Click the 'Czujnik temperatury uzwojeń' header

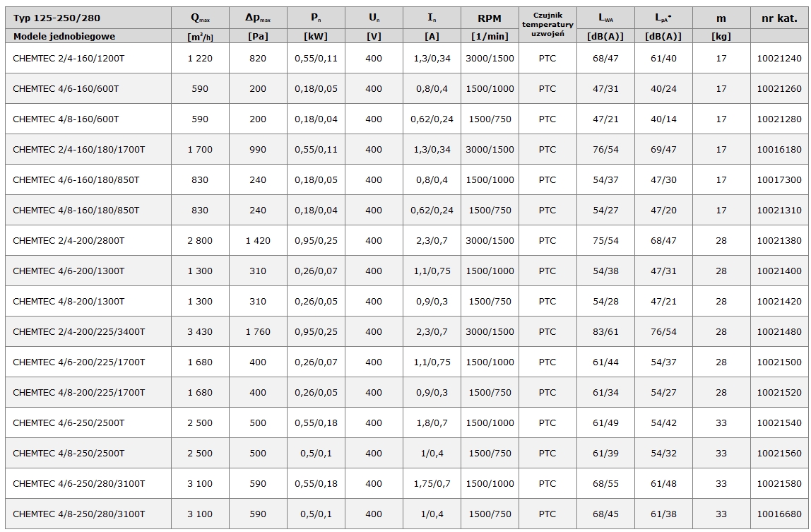coord(547,25)
